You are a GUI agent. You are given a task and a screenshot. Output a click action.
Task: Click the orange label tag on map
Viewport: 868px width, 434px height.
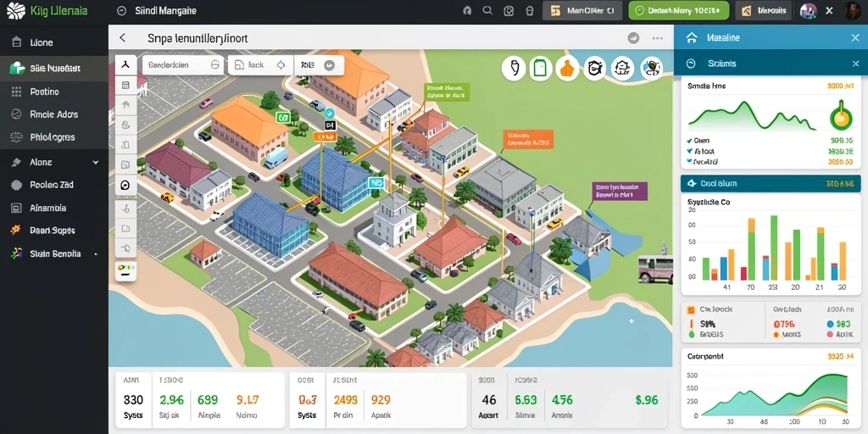[528, 140]
